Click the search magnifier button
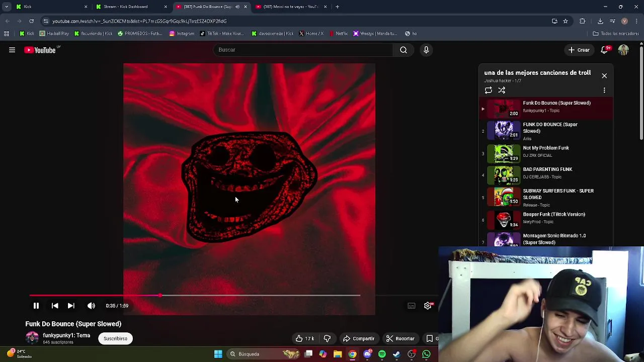The height and width of the screenshot is (362, 644). click(x=404, y=50)
